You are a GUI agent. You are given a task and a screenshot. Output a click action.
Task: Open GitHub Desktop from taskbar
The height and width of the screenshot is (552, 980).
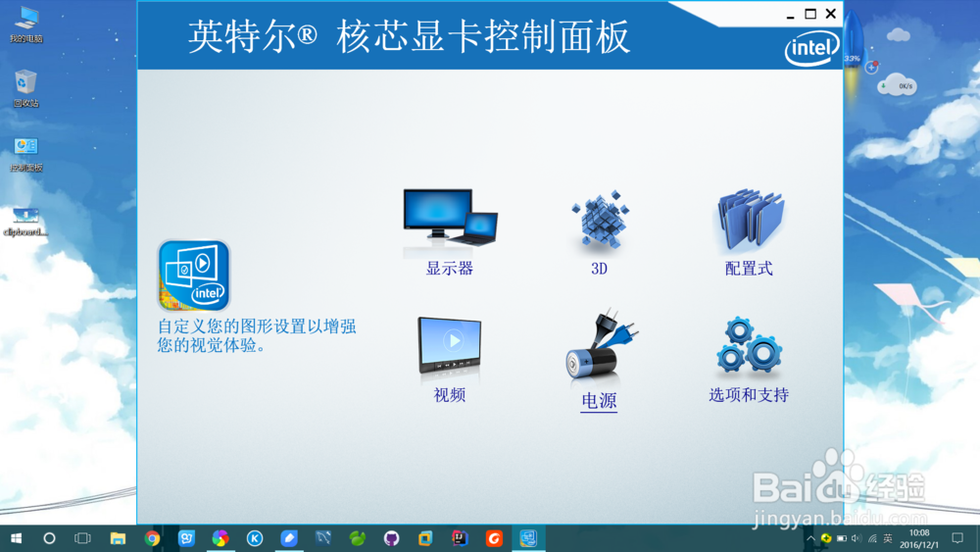(391, 538)
